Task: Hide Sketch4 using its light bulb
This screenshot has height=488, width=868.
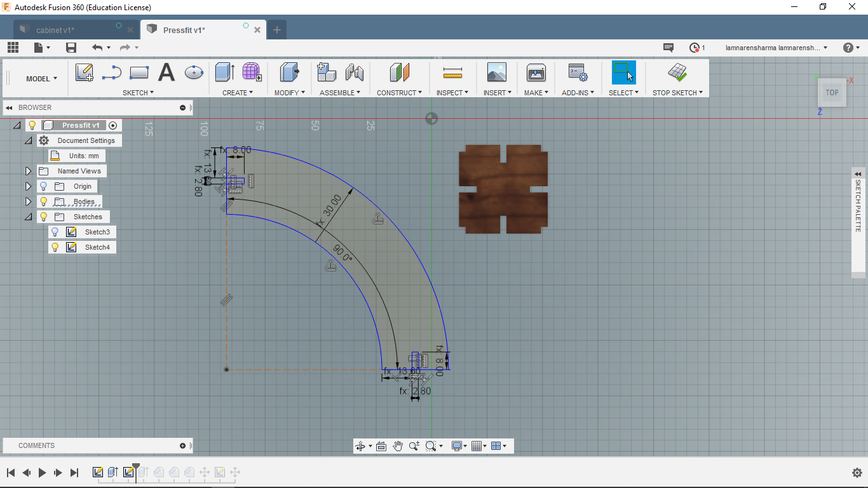Action: (55, 247)
